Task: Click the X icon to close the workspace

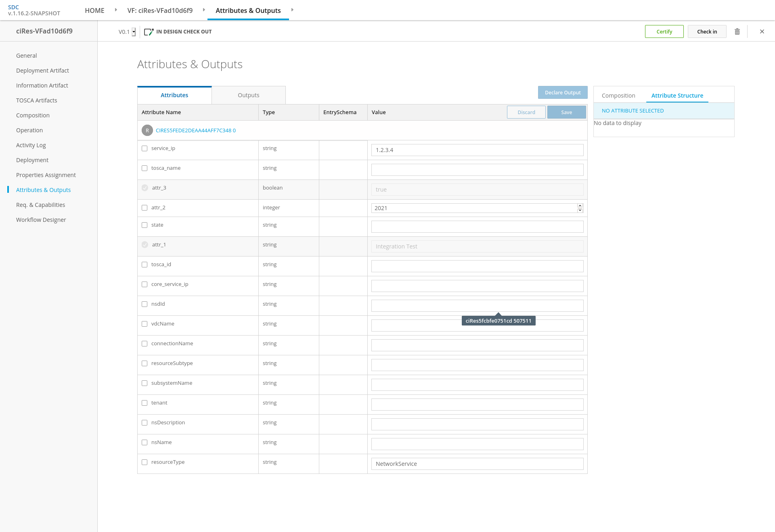Action: [762, 31]
